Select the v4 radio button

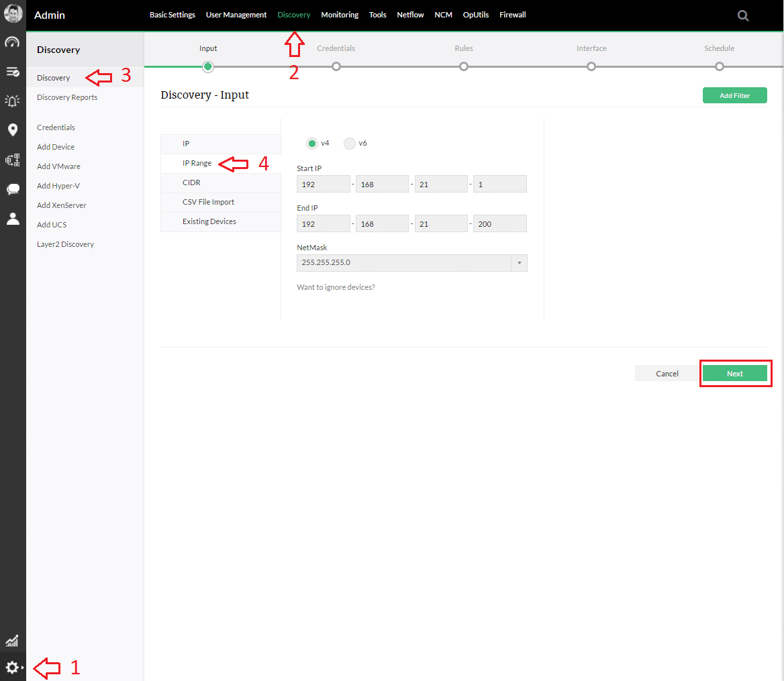[x=311, y=143]
